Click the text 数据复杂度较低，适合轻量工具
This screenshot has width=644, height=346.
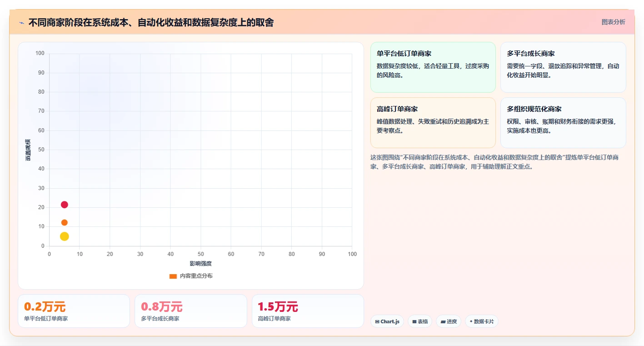tap(421, 66)
